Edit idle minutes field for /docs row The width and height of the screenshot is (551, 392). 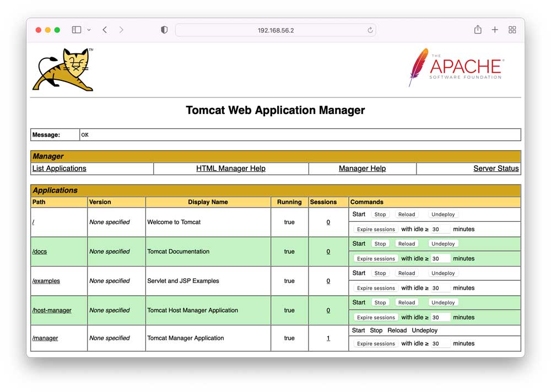click(440, 259)
